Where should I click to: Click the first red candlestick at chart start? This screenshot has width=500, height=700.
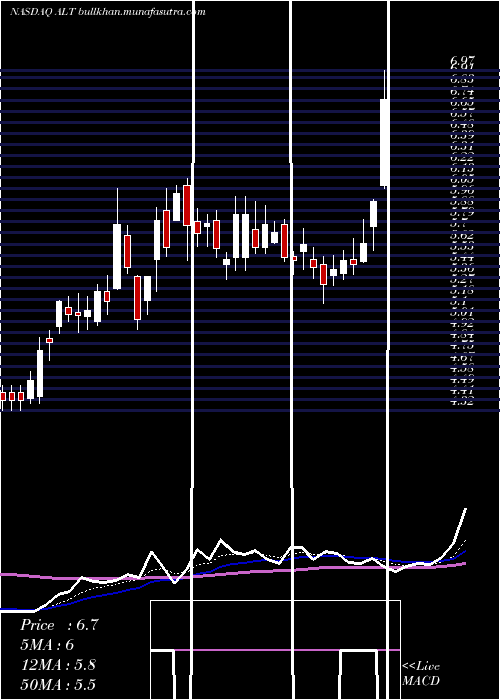pyautogui.click(x=3, y=396)
